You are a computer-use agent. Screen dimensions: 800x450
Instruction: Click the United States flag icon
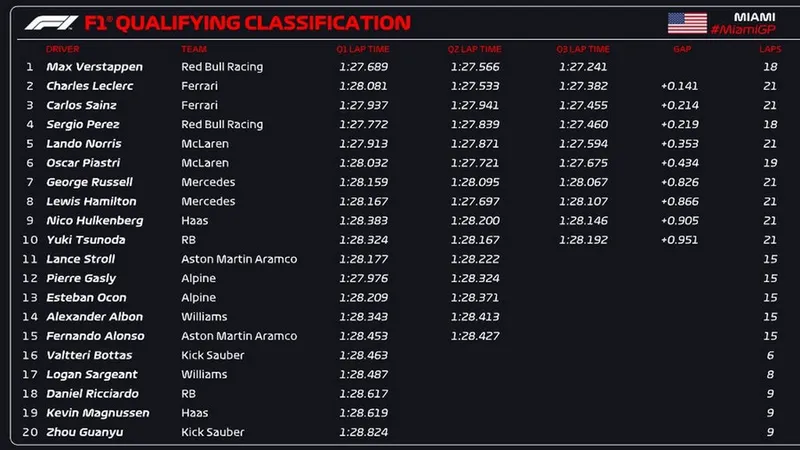click(x=687, y=22)
